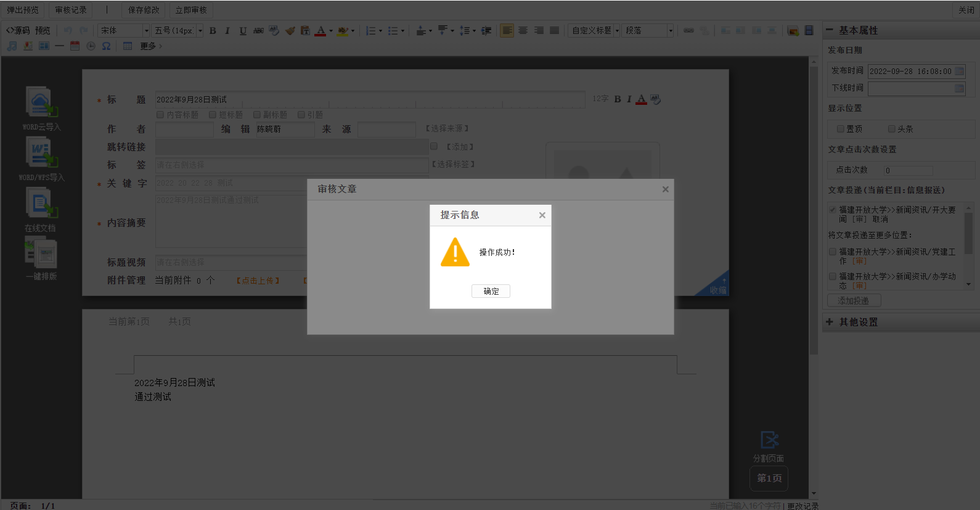Expand the 其他设置 panel section

coord(858,322)
